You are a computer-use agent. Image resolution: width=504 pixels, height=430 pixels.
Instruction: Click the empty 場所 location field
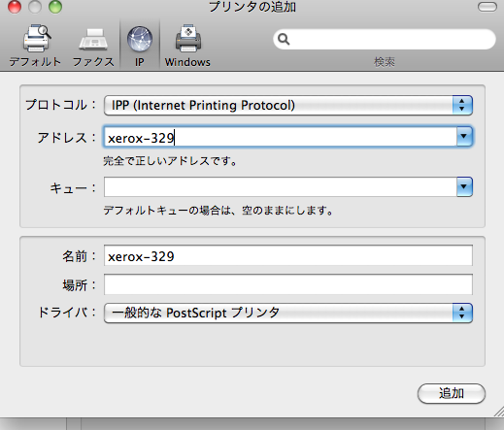coord(288,284)
